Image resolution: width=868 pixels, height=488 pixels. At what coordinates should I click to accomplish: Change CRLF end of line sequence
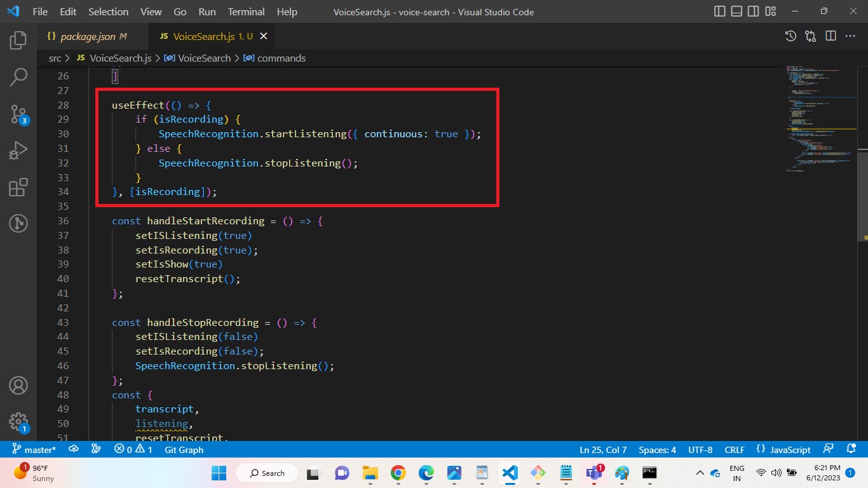point(735,450)
